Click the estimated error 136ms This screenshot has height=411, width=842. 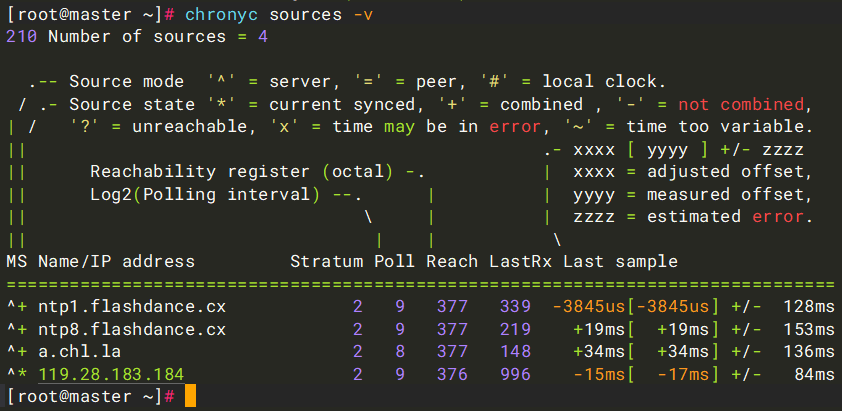[x=809, y=352]
